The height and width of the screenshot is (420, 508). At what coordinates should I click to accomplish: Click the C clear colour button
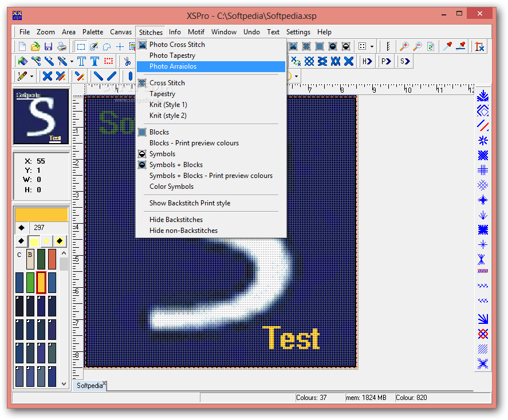(19, 255)
